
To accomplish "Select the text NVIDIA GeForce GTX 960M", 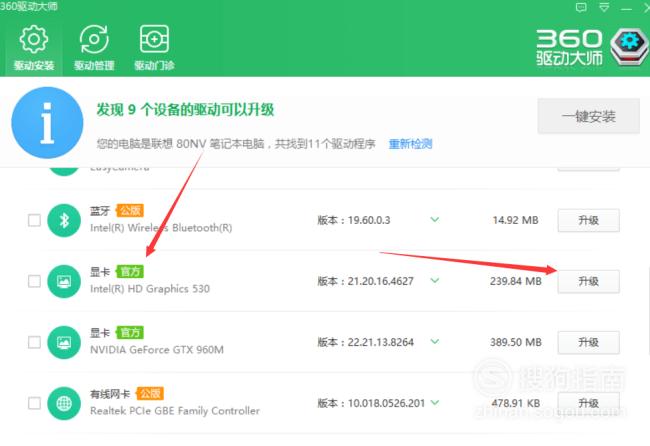I will 157,349.
